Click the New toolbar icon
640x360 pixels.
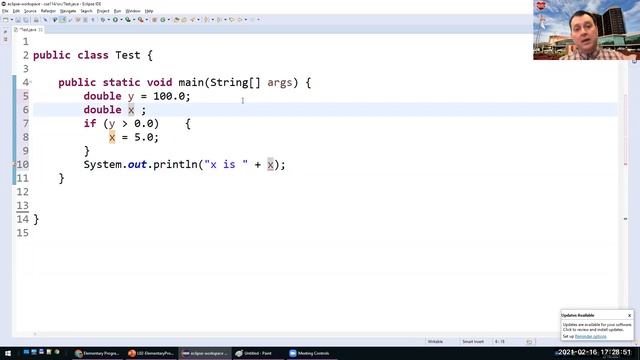[6, 20]
